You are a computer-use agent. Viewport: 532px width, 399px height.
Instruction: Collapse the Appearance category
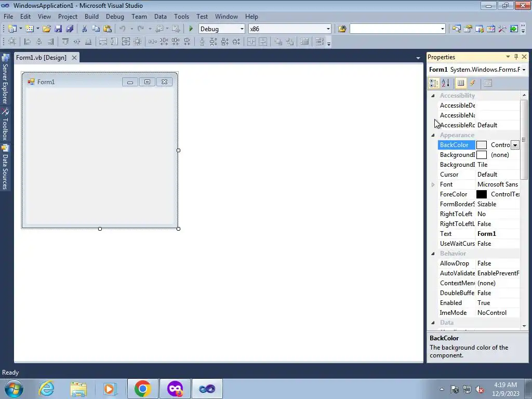(433, 135)
